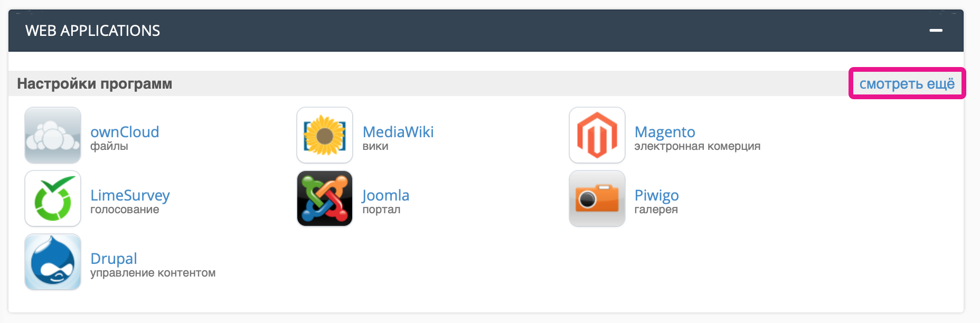This screenshot has height=323, width=980.
Task: Select the Magento logo icon
Action: tap(597, 135)
